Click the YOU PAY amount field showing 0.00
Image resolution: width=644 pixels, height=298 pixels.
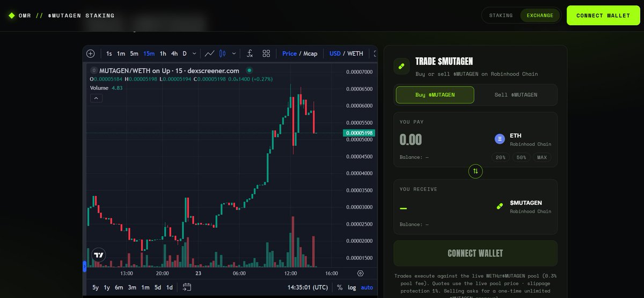pos(411,140)
